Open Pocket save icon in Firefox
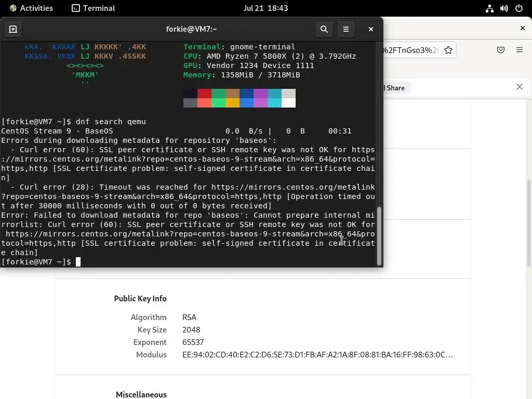Viewport: 532px width, 399px height. [x=501, y=50]
